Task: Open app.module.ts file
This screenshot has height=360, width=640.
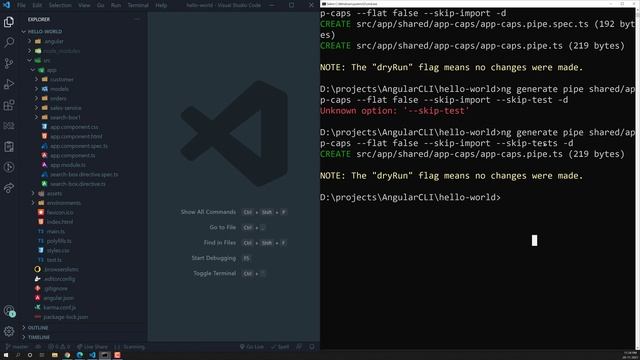Action: 68,165
